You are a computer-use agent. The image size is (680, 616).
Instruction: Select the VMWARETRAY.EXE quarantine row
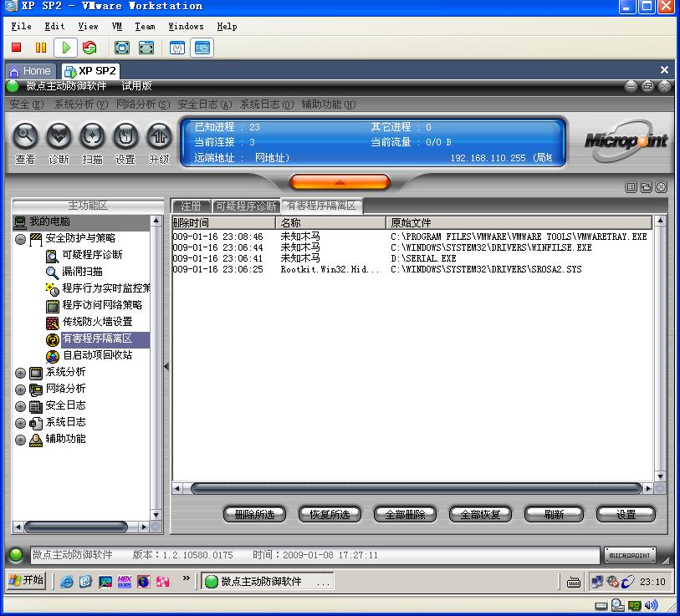coord(412,237)
